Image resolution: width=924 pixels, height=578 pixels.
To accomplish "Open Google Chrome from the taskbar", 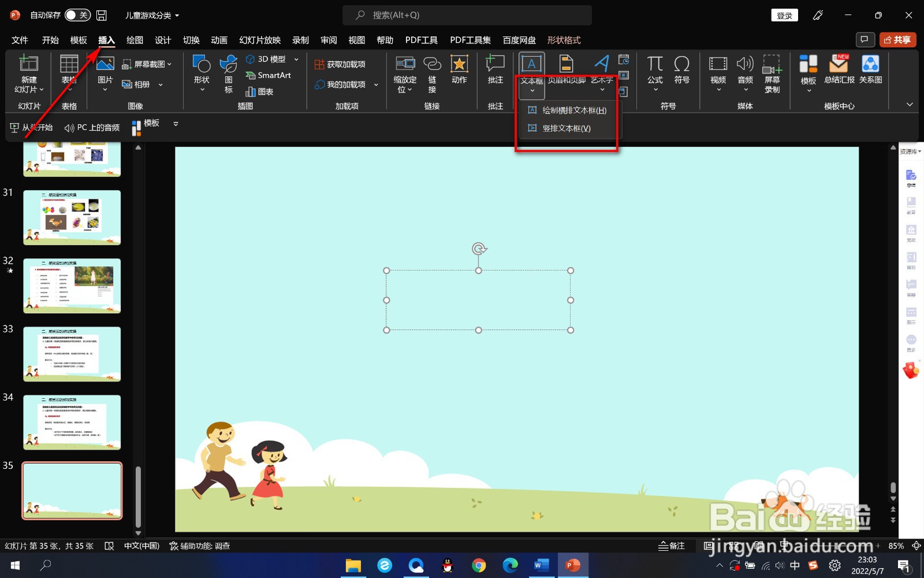I will click(x=479, y=565).
